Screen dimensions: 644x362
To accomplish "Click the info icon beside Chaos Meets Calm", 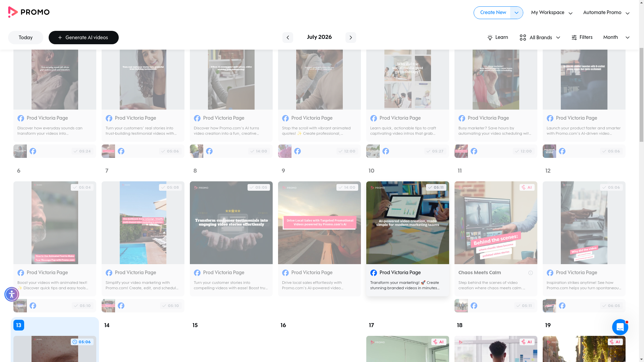I will (x=531, y=273).
